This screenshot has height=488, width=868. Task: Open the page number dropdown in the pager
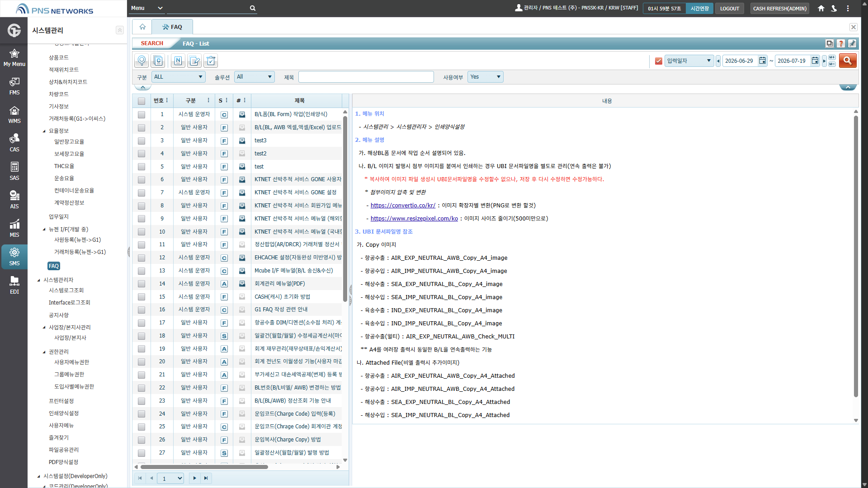(x=170, y=478)
